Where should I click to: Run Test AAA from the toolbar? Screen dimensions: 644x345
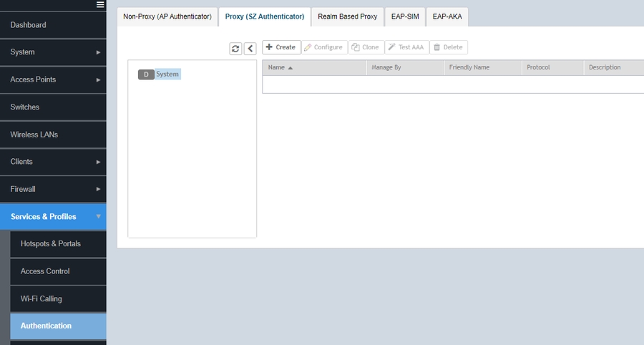point(406,47)
